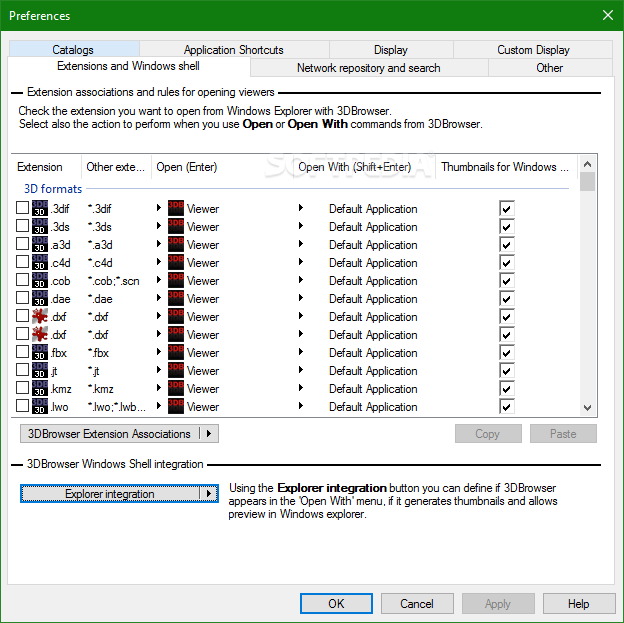
Task: Close the Preferences dialog
Action: tap(608, 15)
